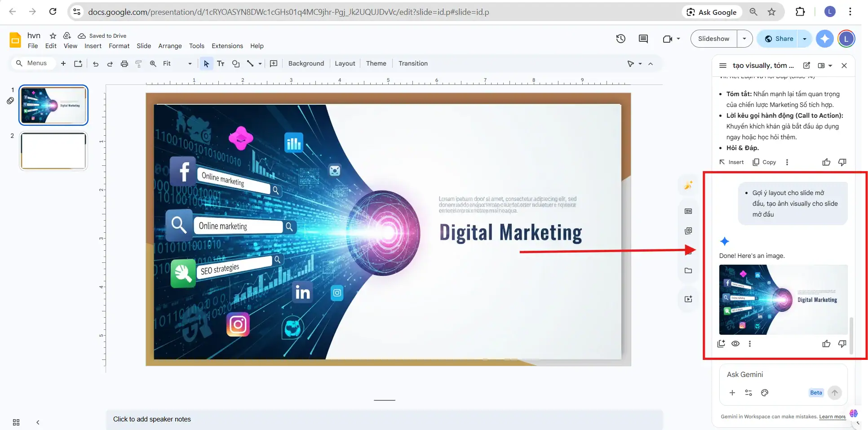Viewport: 868px width, 430px height.
Task: Click the move to Drive folder icon
Action: (x=67, y=35)
